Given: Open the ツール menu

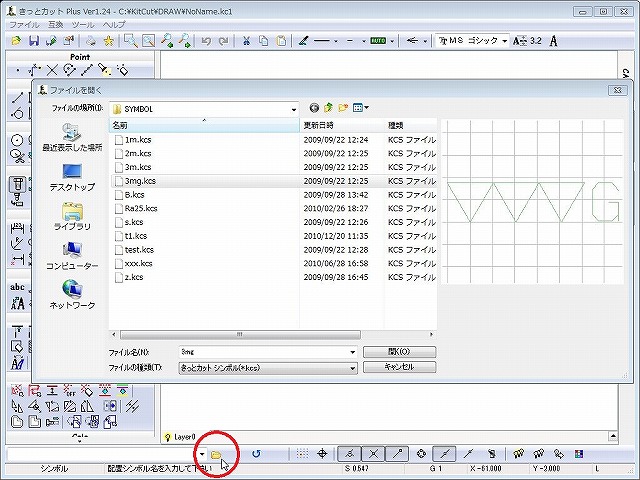Looking at the screenshot, I should [83, 25].
